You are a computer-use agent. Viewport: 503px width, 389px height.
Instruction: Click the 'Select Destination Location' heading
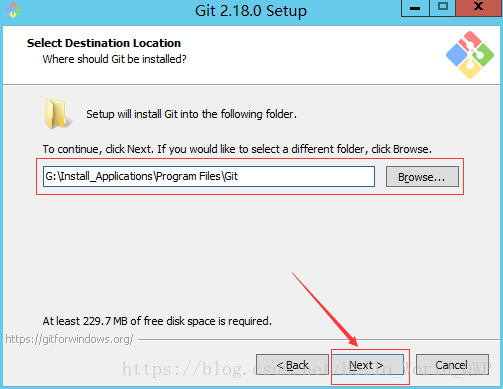pyautogui.click(x=104, y=43)
